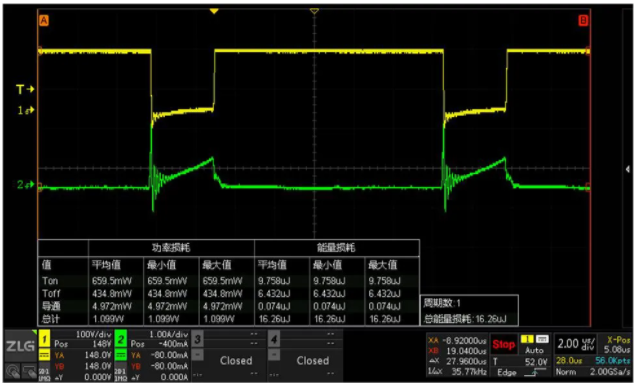Open the 56.0Kpts memory depth setting
The width and height of the screenshot is (634, 385).
pos(612,360)
